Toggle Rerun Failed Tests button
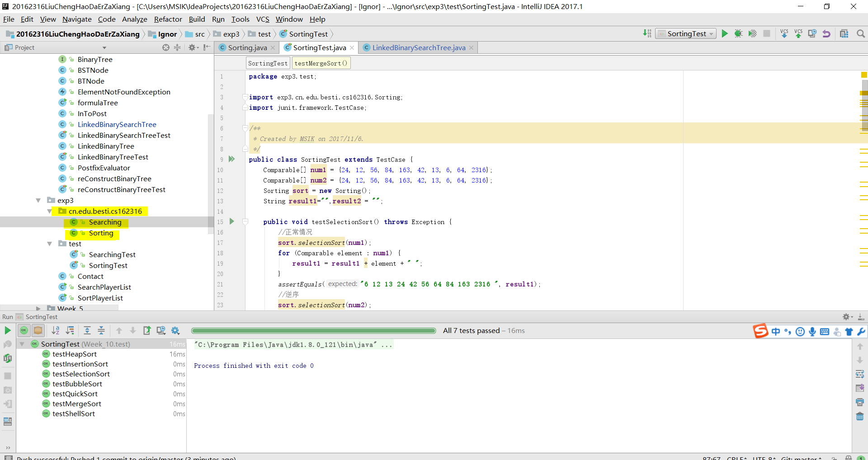This screenshot has height=460, width=868. pos(8,345)
